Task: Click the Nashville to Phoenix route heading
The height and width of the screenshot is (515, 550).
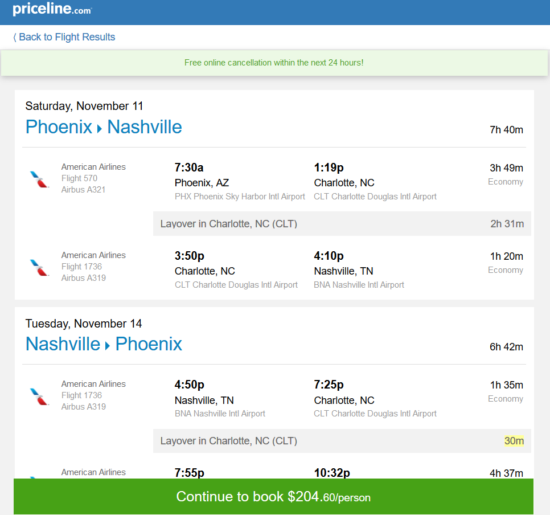Action: pyautogui.click(x=104, y=344)
